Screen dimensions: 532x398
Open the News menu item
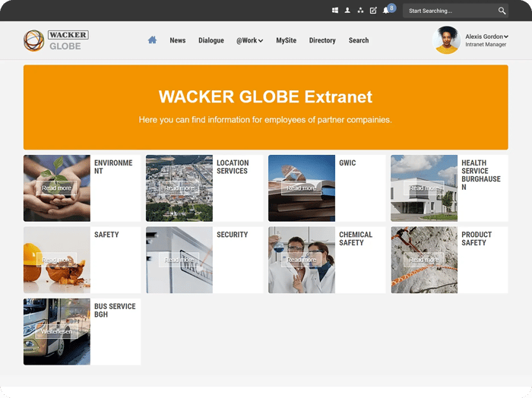177,40
